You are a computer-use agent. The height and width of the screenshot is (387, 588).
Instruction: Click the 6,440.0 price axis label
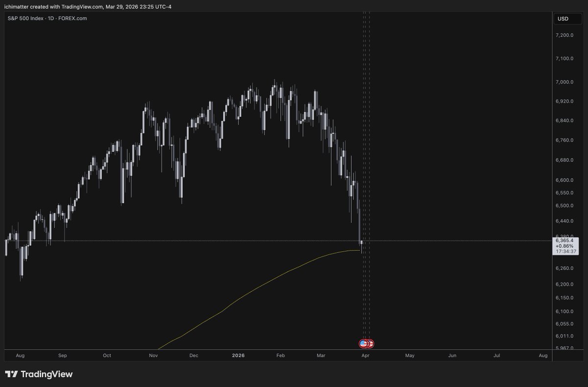(x=565, y=221)
